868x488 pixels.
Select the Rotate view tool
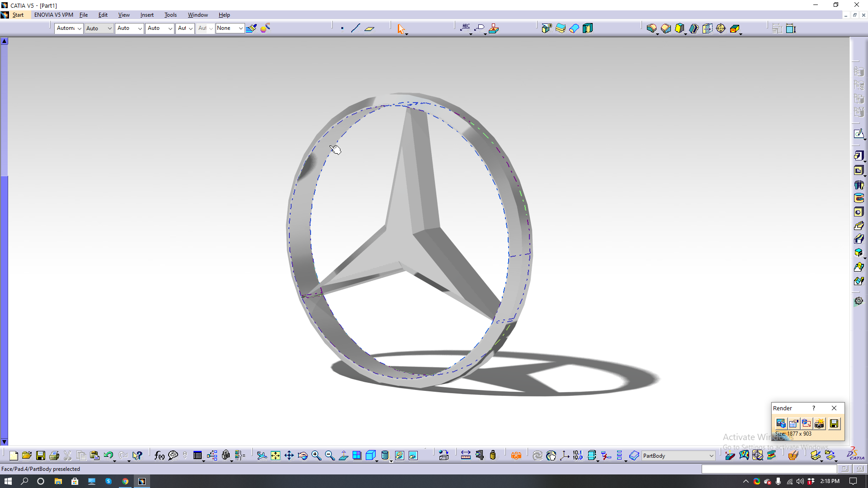[x=302, y=455]
